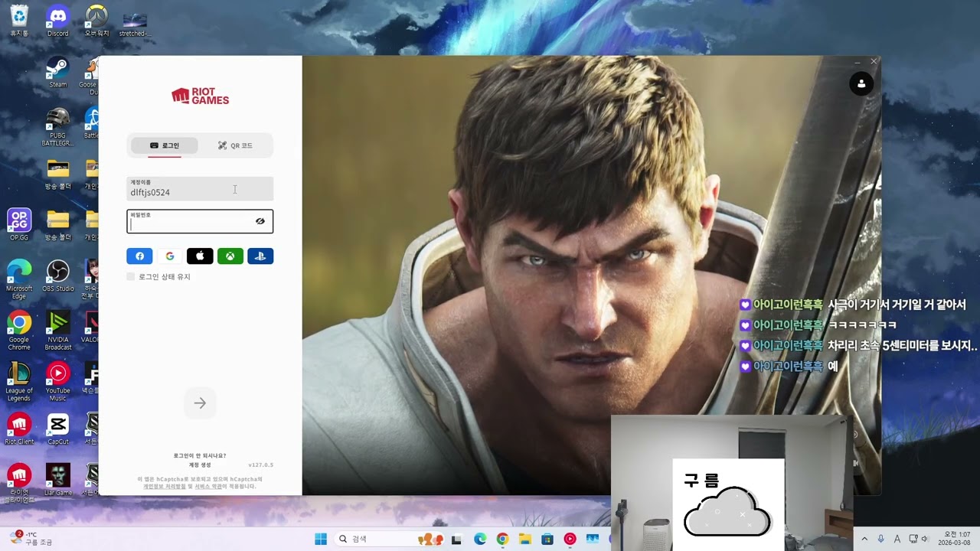Switch the IME input mode indicator
Viewport: 980px width, 551px height.
click(x=897, y=539)
